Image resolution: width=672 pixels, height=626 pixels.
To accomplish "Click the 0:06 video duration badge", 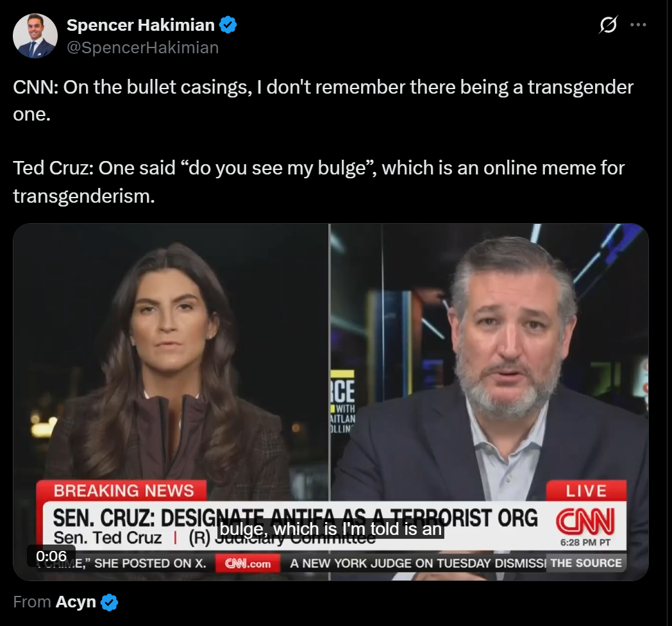I will [x=51, y=556].
